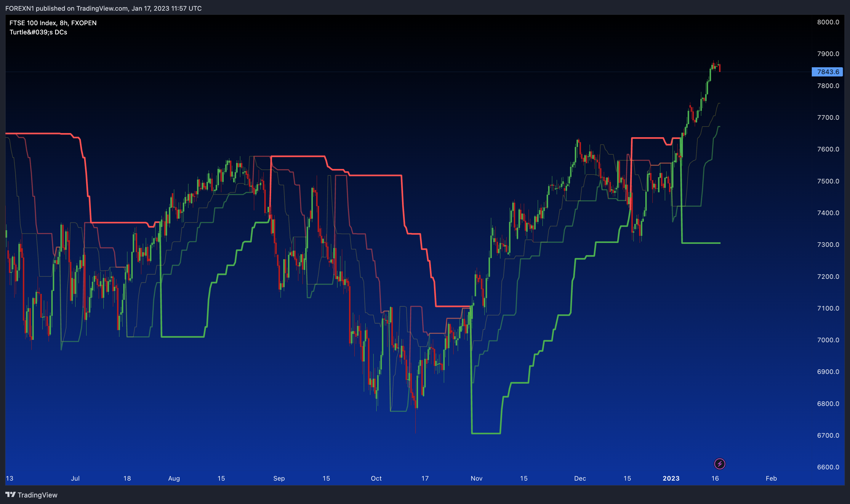Viewport: 850px width, 504px height.
Task: Click the 7300.0 price axis label
Action: click(828, 244)
